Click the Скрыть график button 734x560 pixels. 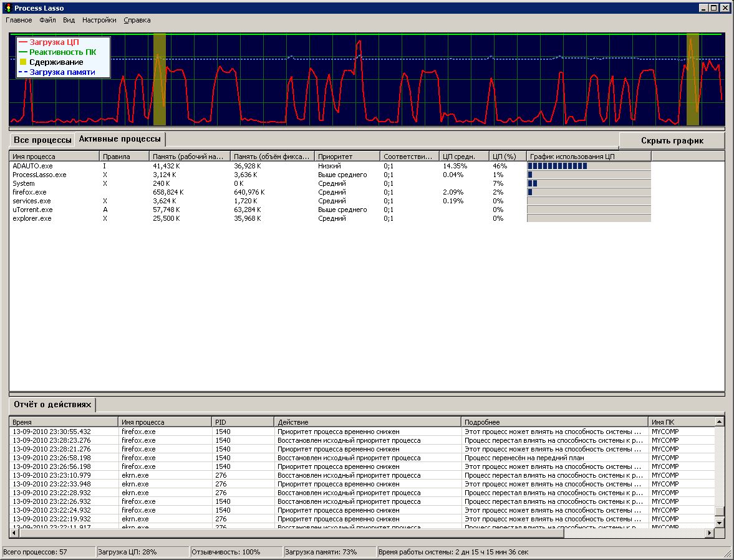point(672,140)
